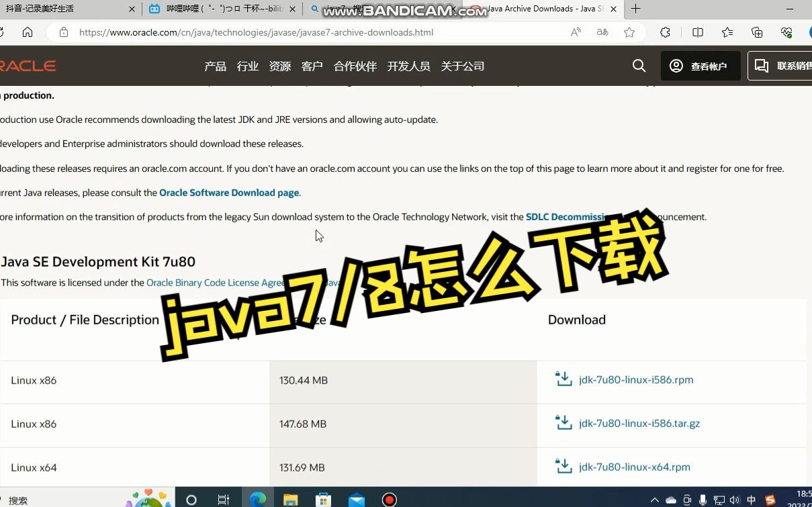Open the 合作伙伴 menu
The image size is (812, 507).
click(355, 66)
